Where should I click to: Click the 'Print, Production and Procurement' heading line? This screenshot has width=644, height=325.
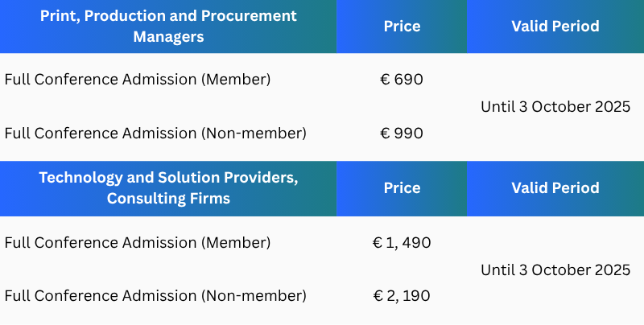pos(169,16)
